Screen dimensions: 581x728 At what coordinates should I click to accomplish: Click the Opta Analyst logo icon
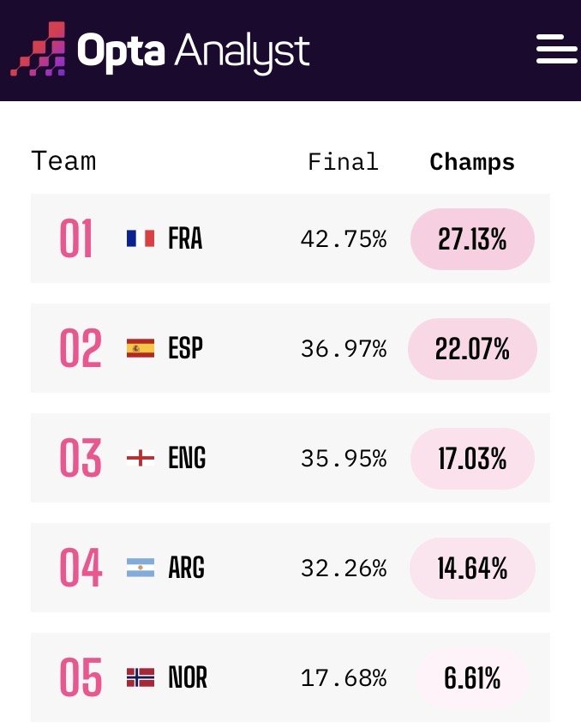click(38, 48)
